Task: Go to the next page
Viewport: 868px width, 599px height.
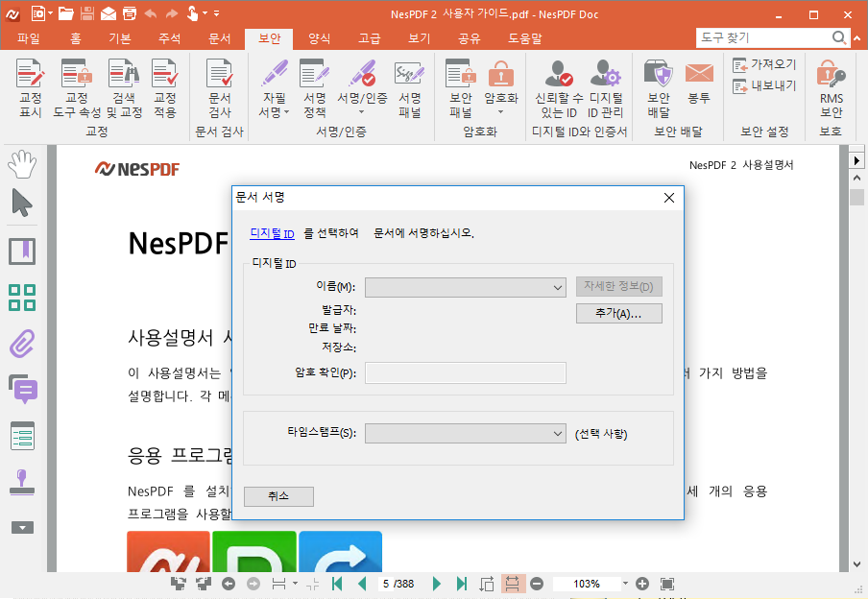Action: click(436, 584)
